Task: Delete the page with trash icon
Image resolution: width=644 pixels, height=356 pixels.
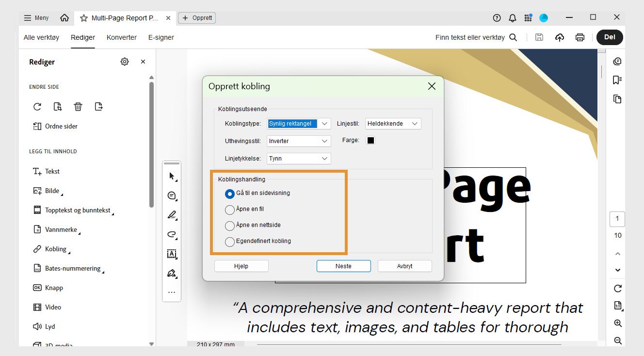Action: (x=78, y=107)
